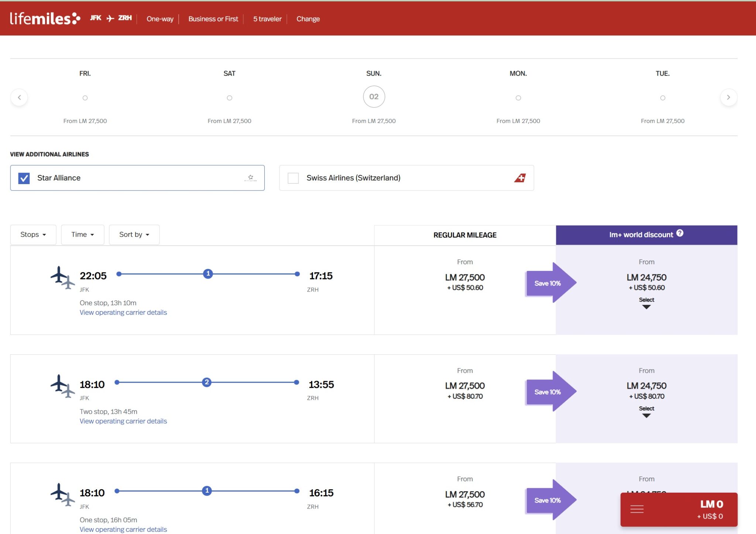Select the Friday date radio button
This screenshot has width=756, height=534.
coord(85,98)
